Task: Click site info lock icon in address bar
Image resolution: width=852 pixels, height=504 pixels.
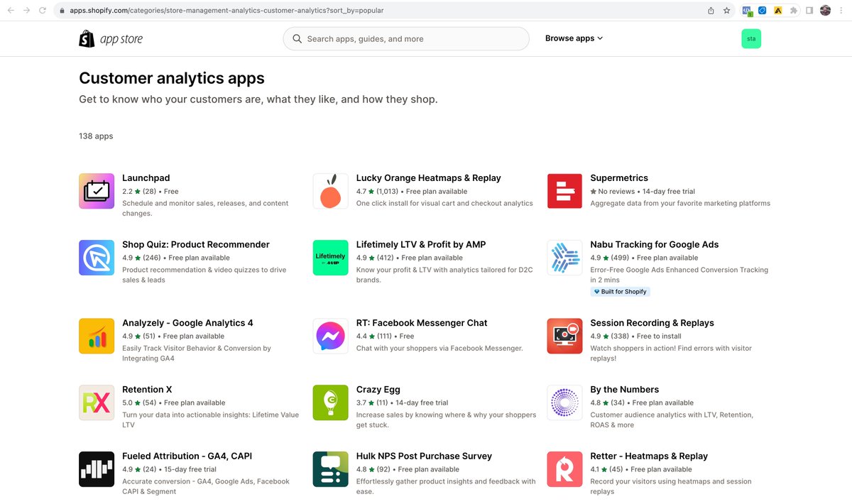Action: tap(62, 11)
